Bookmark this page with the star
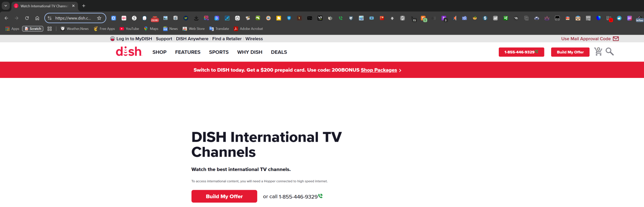 pyautogui.click(x=99, y=18)
